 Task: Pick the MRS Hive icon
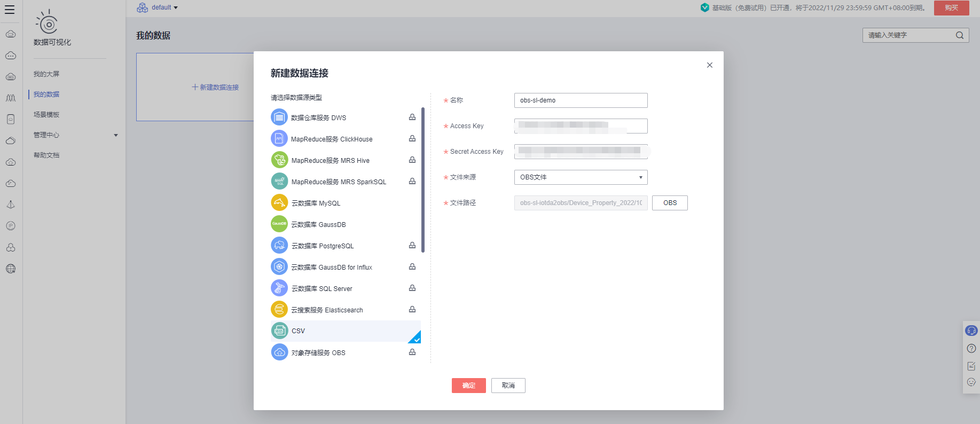click(279, 160)
